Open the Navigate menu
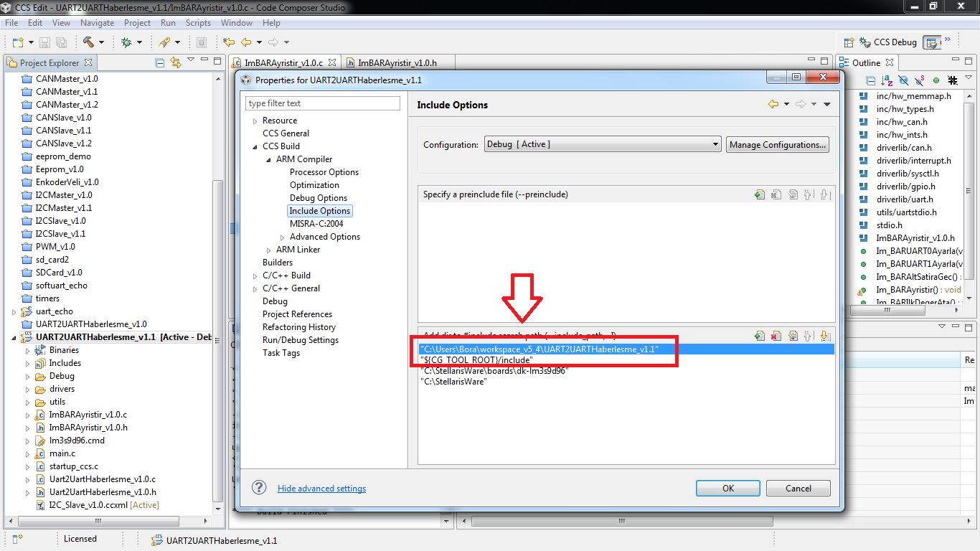Image resolution: width=980 pixels, height=551 pixels. [x=97, y=23]
